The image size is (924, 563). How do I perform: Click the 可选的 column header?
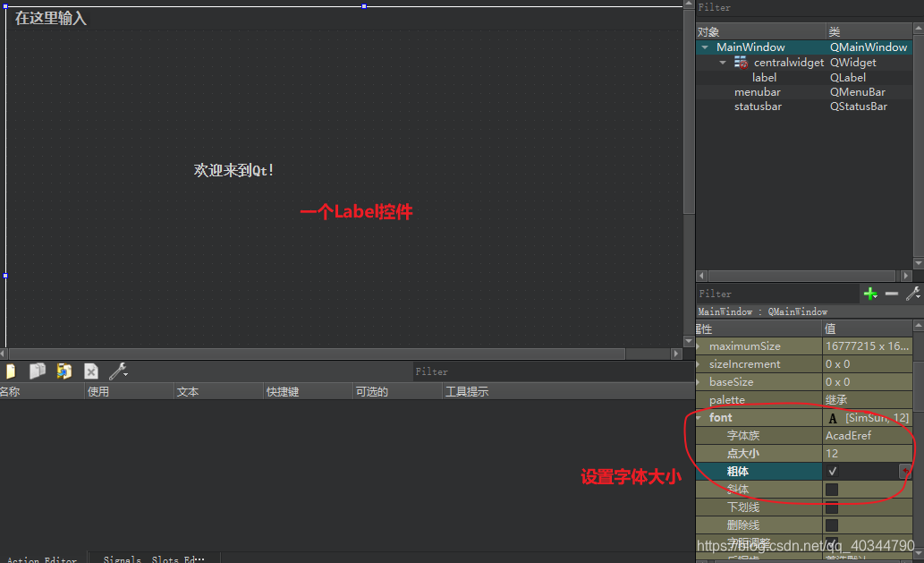[x=397, y=391]
